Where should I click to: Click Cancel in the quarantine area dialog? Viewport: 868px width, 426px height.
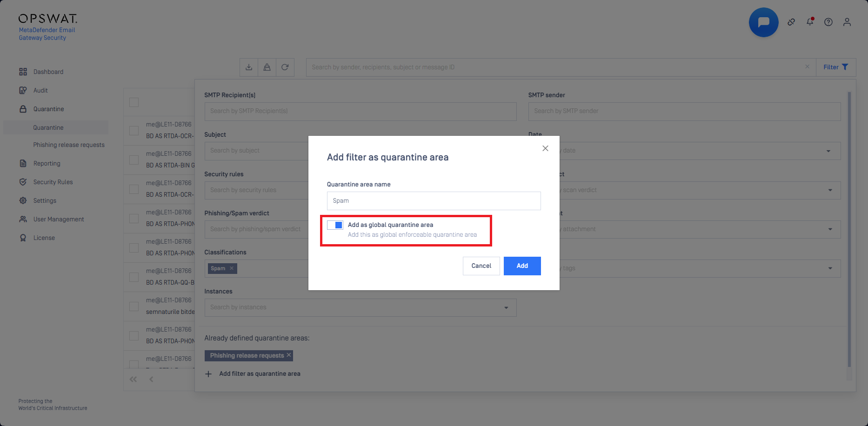coord(481,266)
